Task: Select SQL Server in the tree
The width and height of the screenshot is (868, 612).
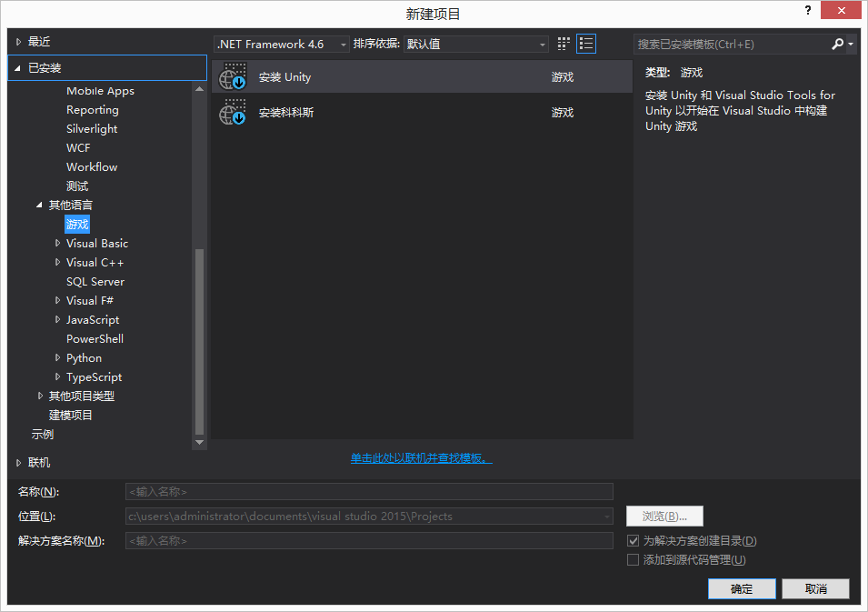Action: (95, 281)
